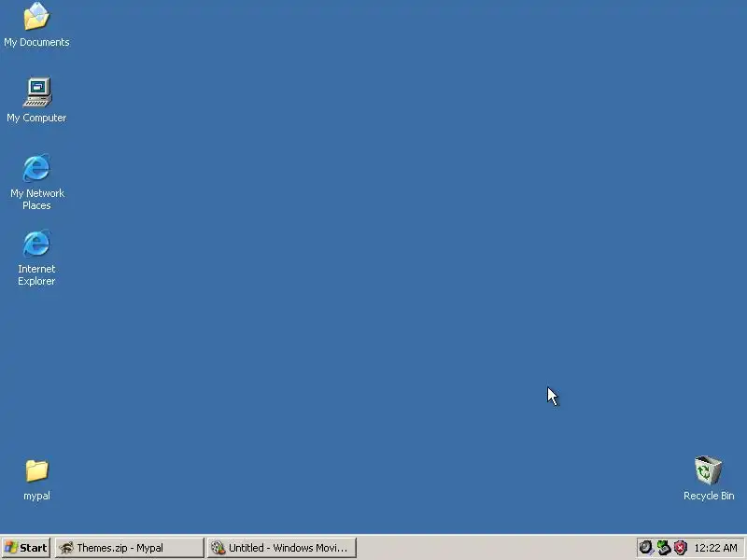Click the red Security Center shield icon
This screenshot has height=560, width=747.
(681, 548)
